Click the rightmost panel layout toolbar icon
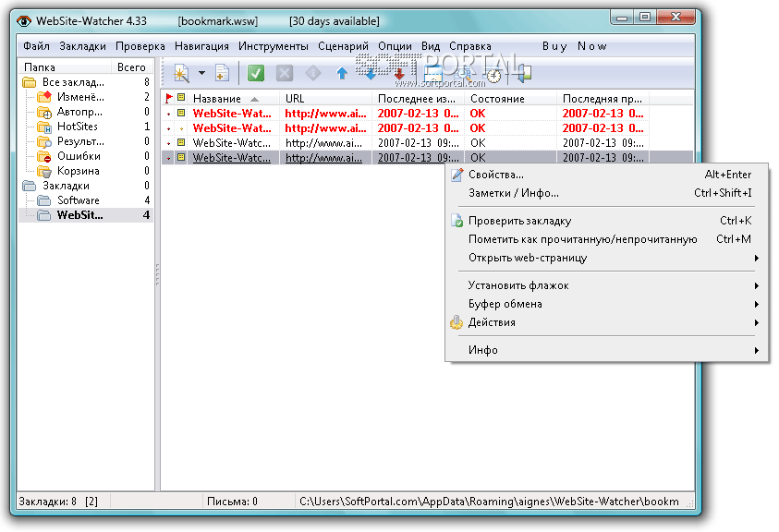Viewport: 779px width, 532px height. (523, 74)
